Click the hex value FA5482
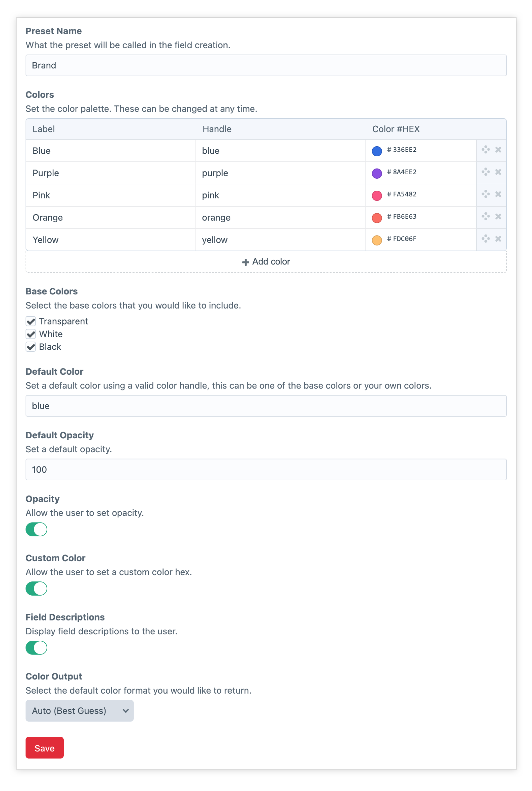The image size is (532, 791). point(405,194)
